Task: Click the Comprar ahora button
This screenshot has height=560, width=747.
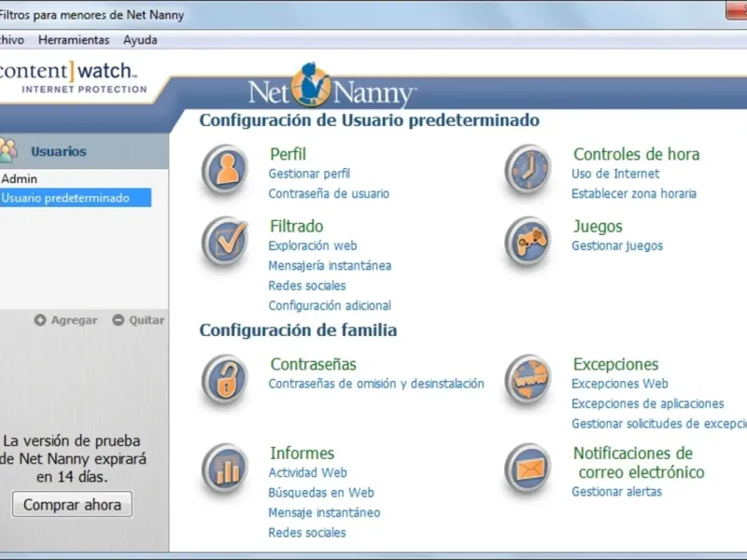Action: point(72,504)
